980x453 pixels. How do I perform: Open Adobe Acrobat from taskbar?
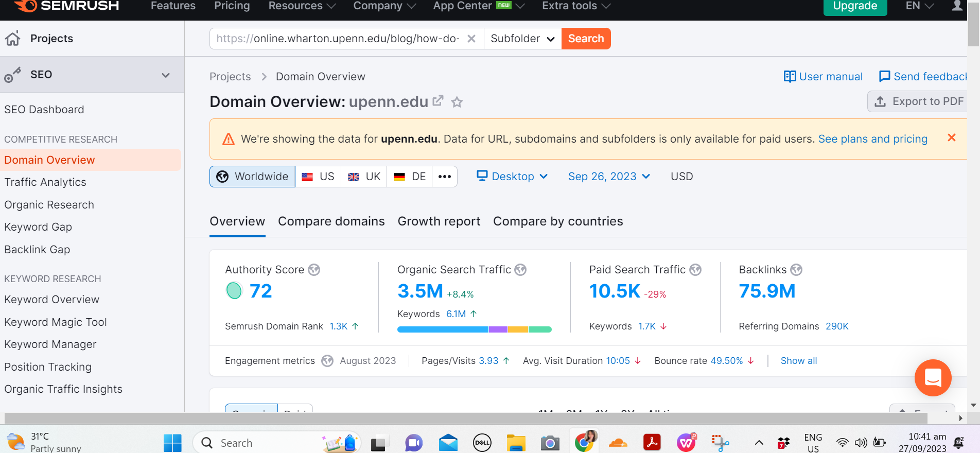(x=652, y=442)
